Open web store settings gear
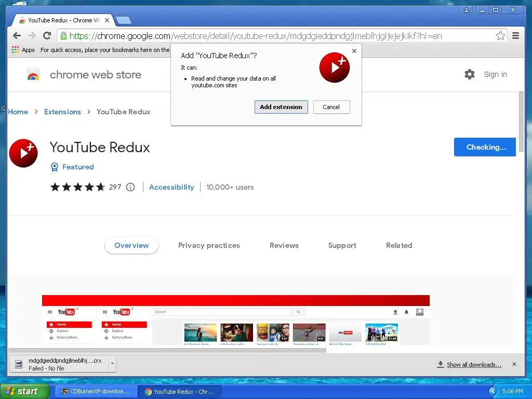The image size is (532, 399). point(470,74)
